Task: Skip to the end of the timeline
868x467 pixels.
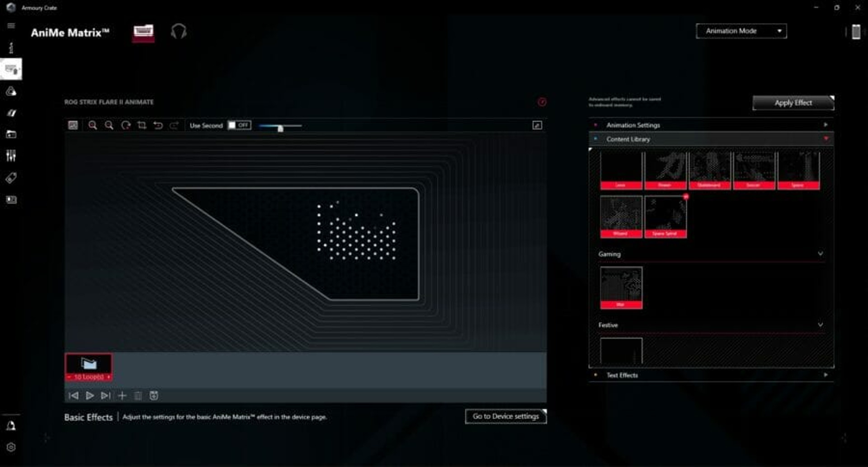Action: [106, 396]
